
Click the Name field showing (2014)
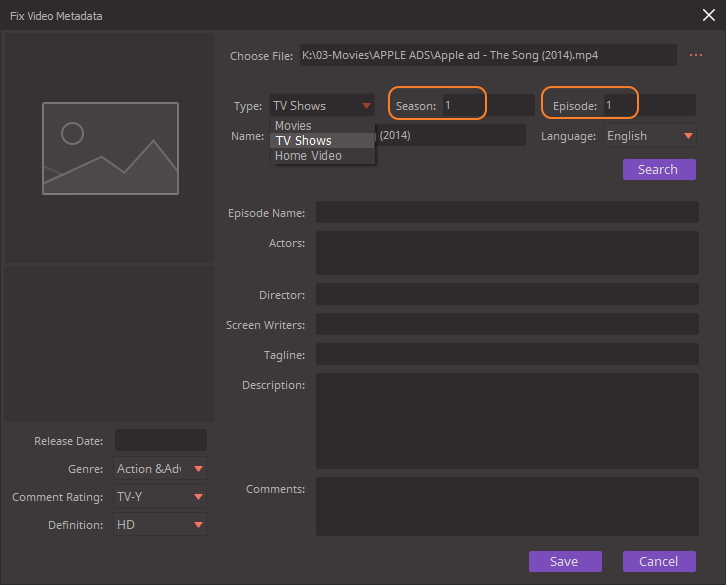coord(450,135)
